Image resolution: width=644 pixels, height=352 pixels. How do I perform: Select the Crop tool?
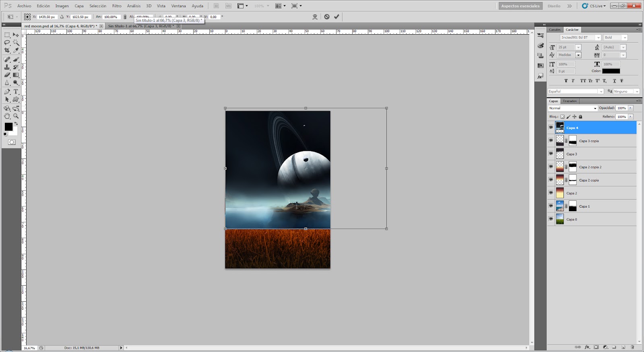tap(7, 50)
